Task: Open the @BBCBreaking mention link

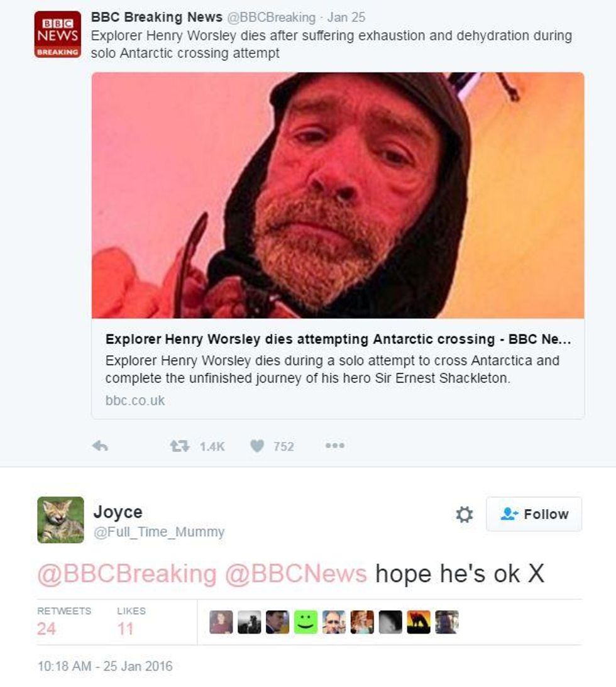Action: (x=127, y=574)
